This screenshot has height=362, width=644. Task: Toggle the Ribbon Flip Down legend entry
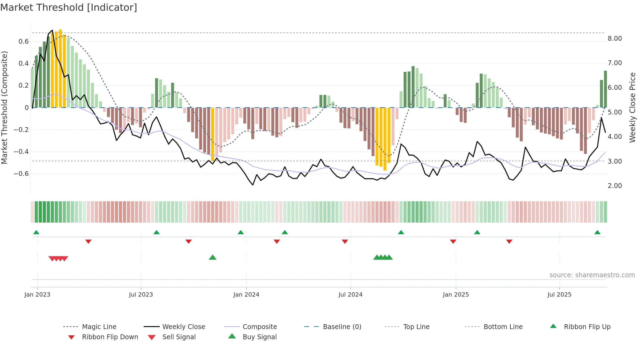[103, 337]
